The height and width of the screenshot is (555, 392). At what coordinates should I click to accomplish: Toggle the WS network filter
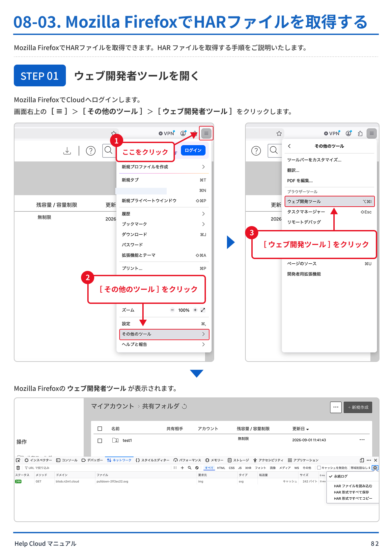click(296, 468)
